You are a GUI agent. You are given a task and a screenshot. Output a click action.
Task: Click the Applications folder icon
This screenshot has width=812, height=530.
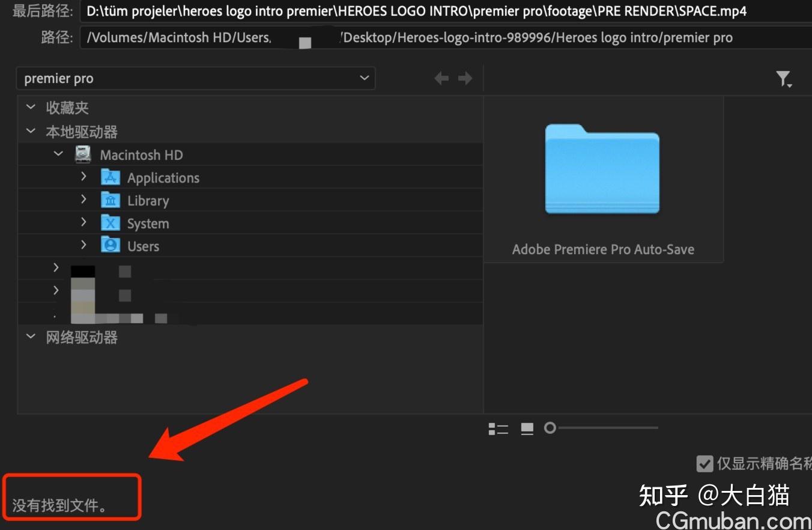(x=111, y=177)
